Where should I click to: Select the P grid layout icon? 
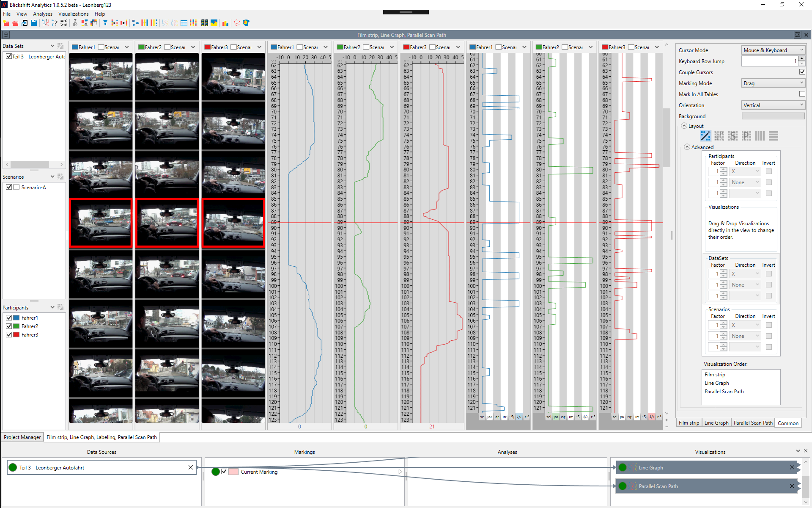[x=746, y=136]
